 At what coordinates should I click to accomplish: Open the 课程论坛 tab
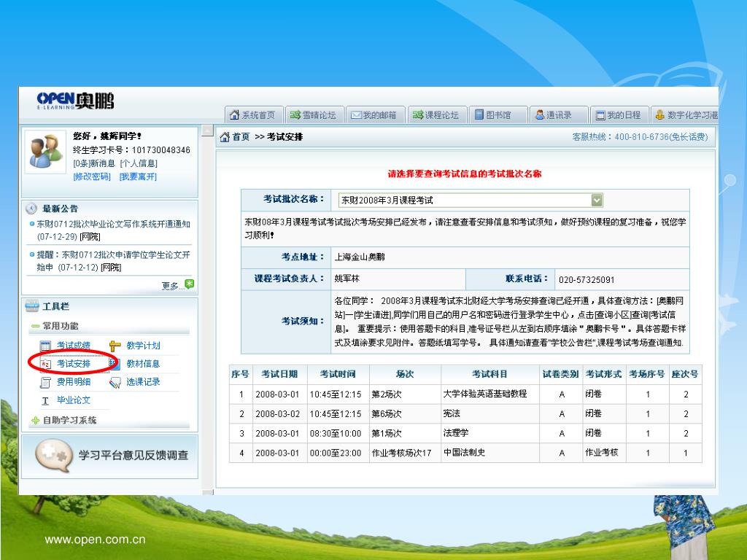point(437,114)
